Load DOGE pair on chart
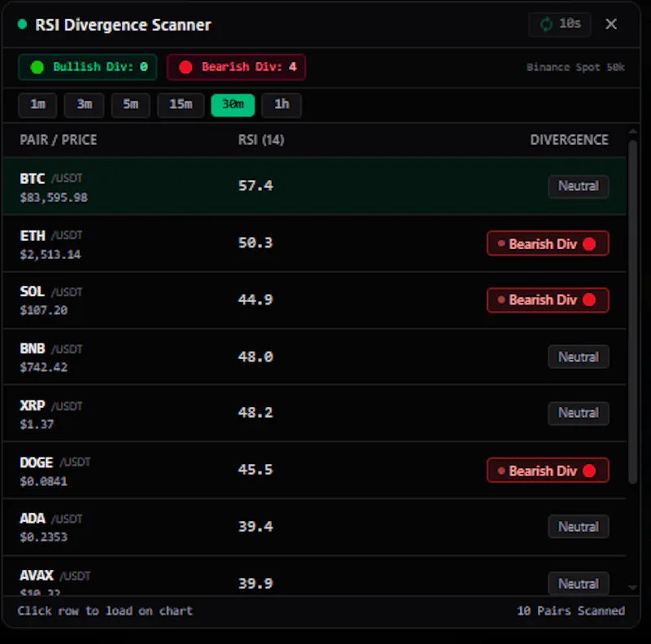 315,471
